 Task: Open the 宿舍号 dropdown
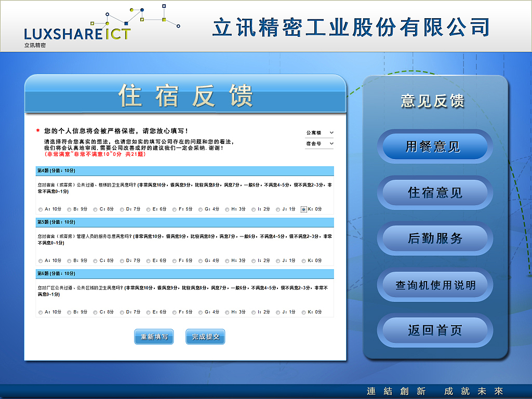click(320, 143)
